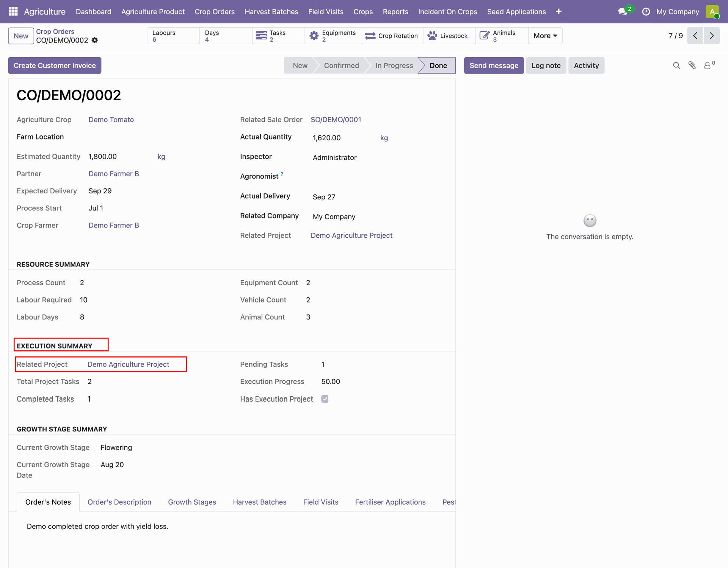Click Create Customer Invoice button
The height and width of the screenshot is (568, 728).
[x=55, y=66]
